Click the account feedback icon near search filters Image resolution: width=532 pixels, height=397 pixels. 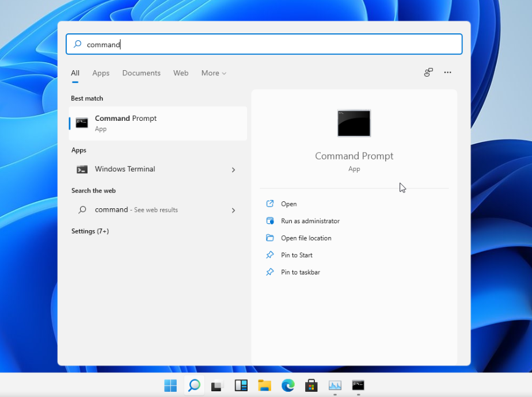point(428,72)
